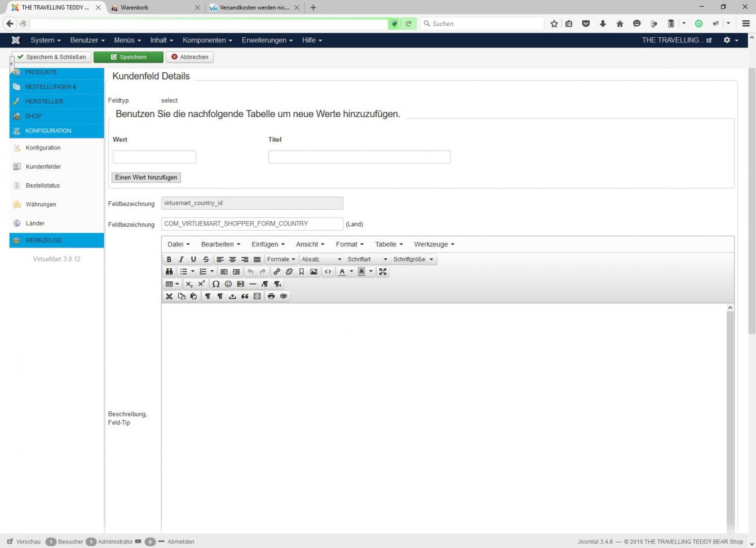Click the Einen Wert hinzufügen button
The height and width of the screenshot is (548, 756).
146,178
